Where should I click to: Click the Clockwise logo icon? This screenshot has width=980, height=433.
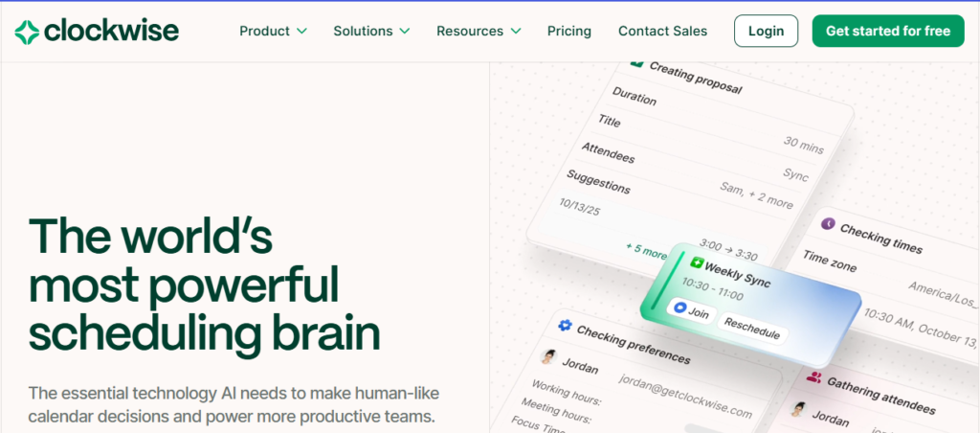(27, 32)
